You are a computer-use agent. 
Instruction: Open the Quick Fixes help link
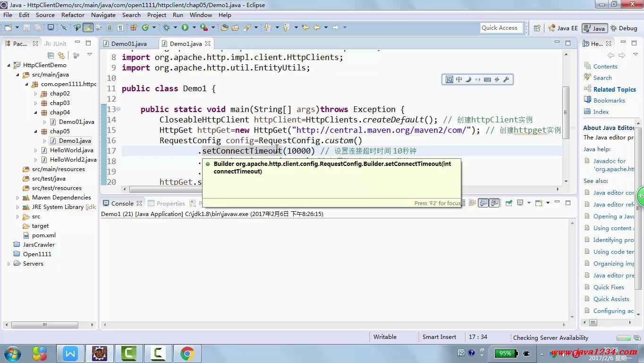coord(609,287)
